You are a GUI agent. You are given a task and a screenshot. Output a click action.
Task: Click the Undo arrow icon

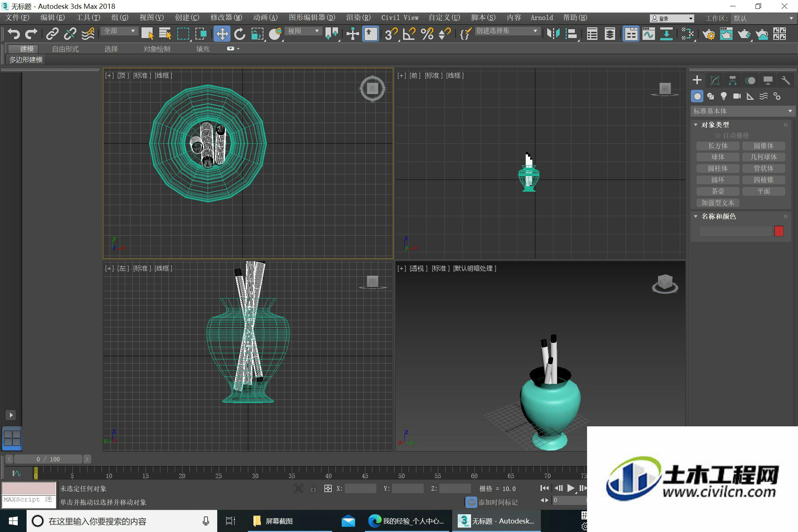[x=14, y=34]
